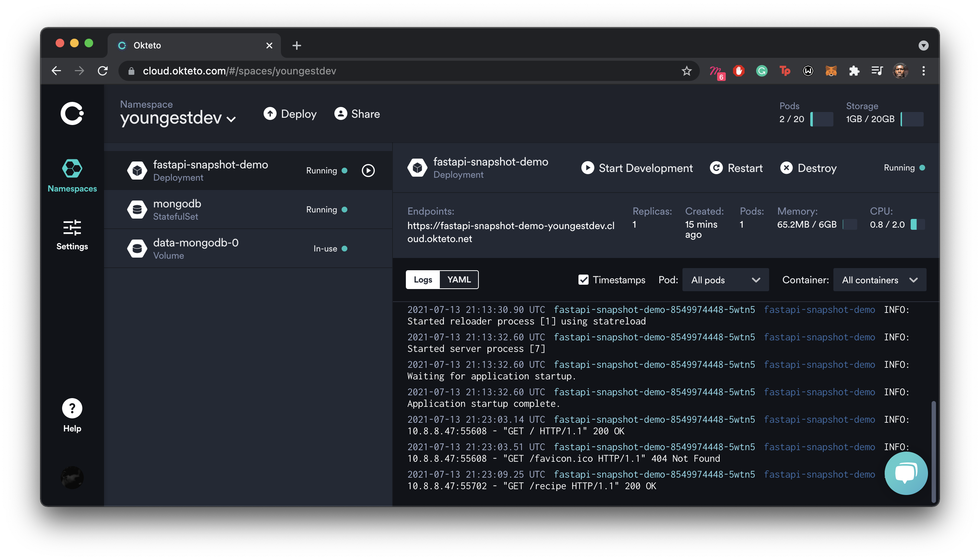Open the Extensions puzzle menu

tap(854, 71)
